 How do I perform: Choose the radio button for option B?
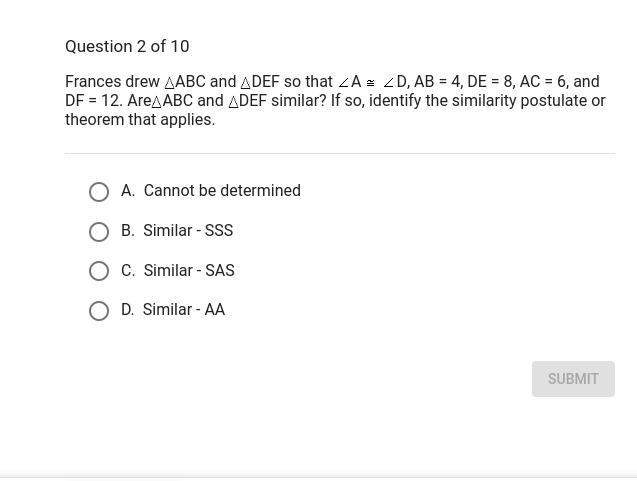[x=99, y=232]
